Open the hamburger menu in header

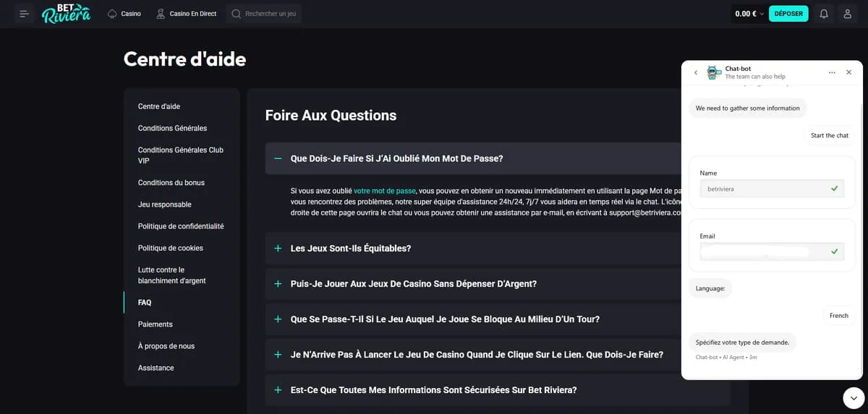coord(25,14)
